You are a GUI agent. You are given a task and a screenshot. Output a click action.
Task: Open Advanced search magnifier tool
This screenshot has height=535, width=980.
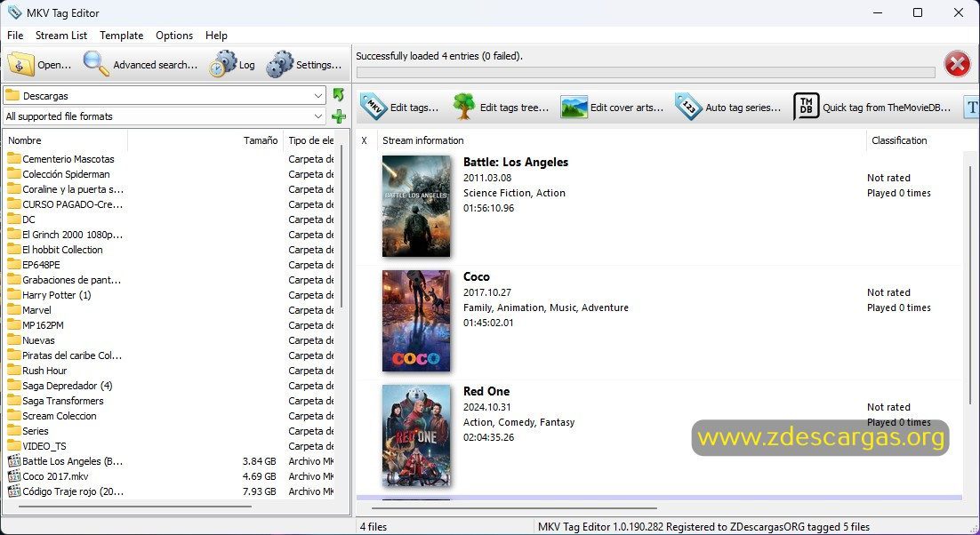pos(96,64)
